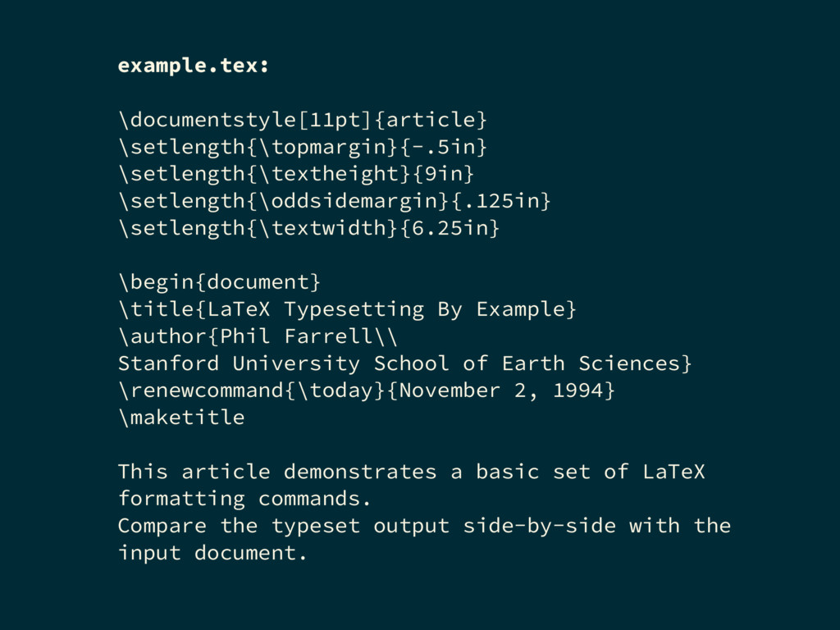
Task: Click the \setlength{\textheight}{9in} line
Action: 296,174
